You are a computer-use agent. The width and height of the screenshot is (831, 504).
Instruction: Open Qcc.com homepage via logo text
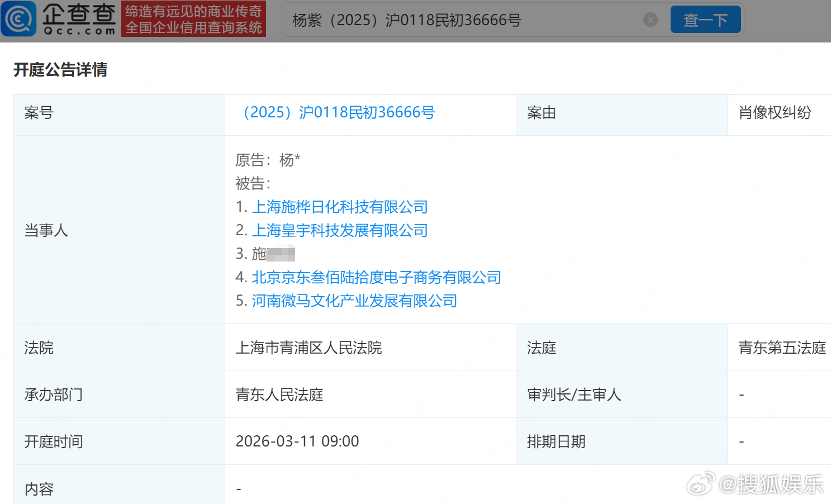click(78, 18)
